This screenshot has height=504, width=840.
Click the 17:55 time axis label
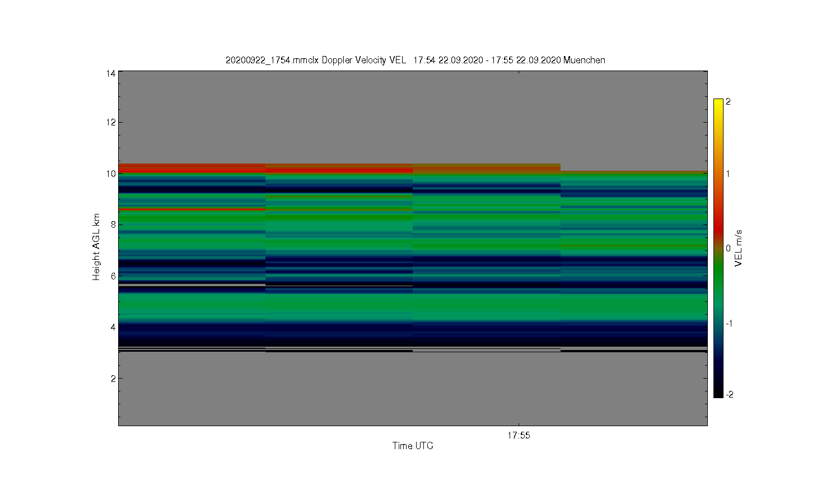coord(519,435)
